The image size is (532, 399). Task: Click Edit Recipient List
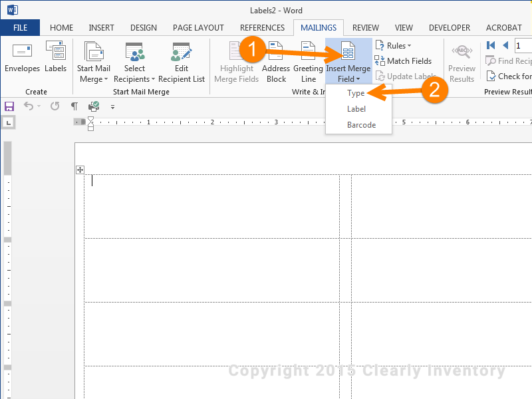coord(182,61)
